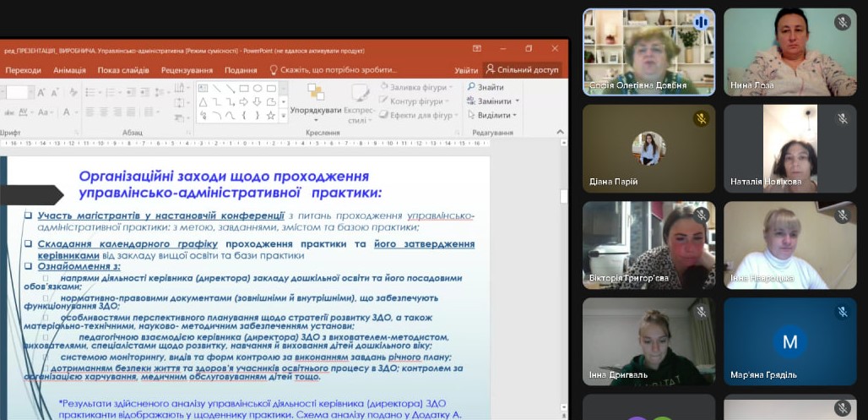Click the lightbulb 'Скажіть, що потрібно зробити' icon
Viewport: 868px width, 420px height.
click(x=274, y=70)
